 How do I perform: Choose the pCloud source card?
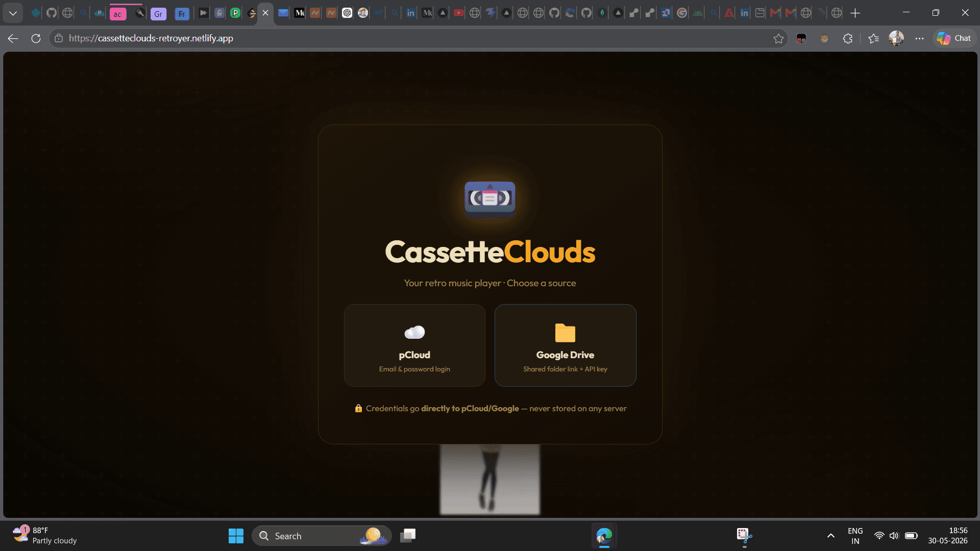[414, 345]
